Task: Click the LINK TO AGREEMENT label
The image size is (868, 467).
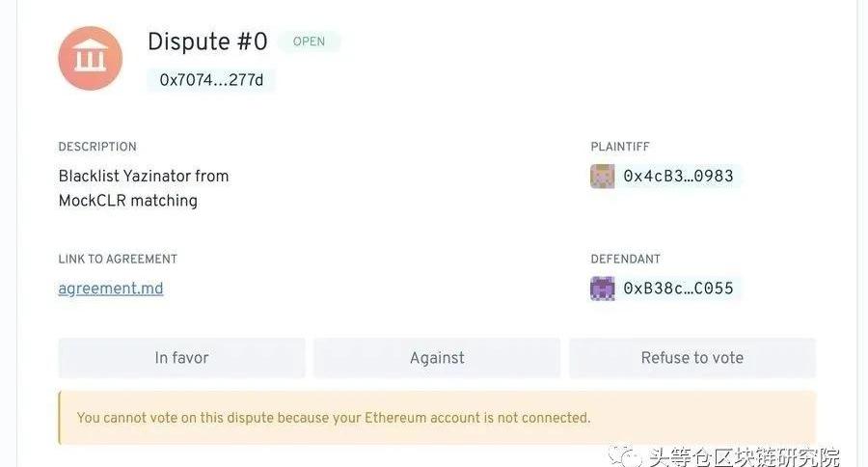Action: [118, 260]
